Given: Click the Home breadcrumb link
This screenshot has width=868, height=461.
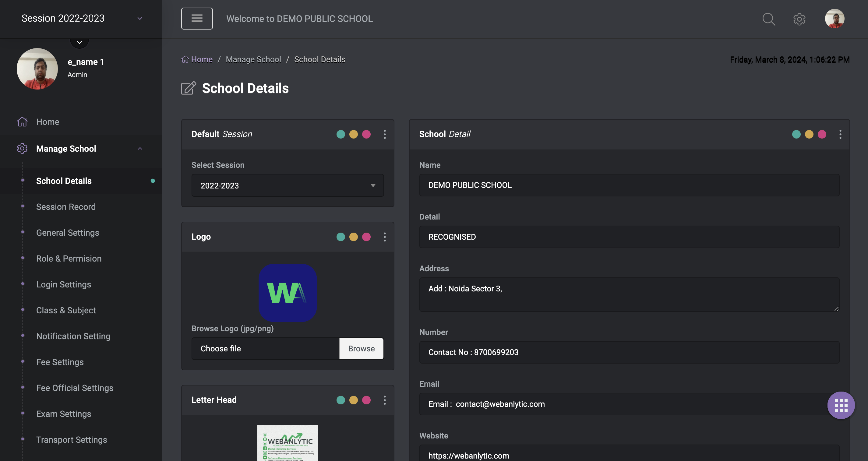Looking at the screenshot, I should (201, 59).
